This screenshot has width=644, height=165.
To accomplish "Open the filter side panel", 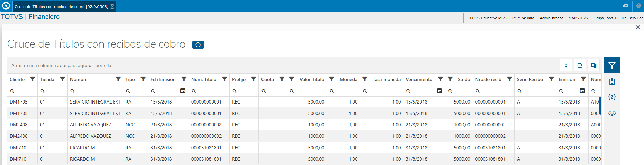I will click(x=612, y=65).
